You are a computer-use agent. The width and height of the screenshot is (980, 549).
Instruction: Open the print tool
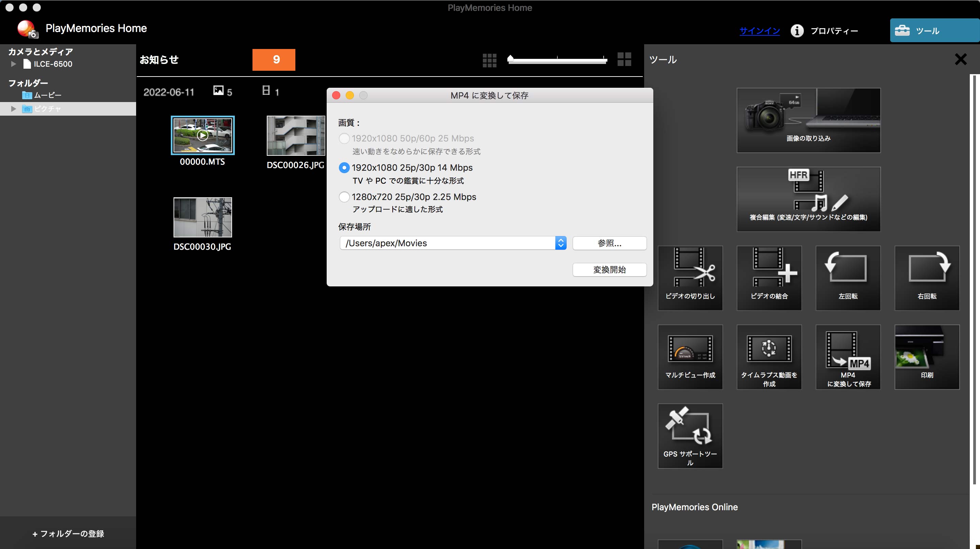[x=927, y=357]
